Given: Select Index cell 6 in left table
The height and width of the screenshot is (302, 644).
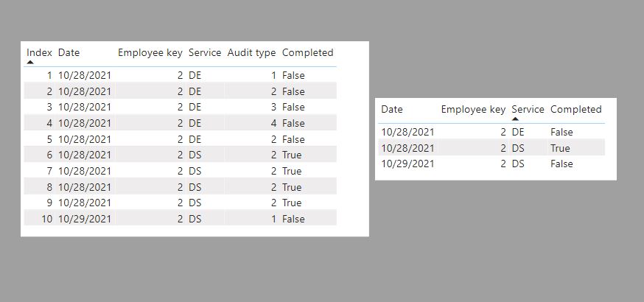Looking at the screenshot, I should (49, 155).
